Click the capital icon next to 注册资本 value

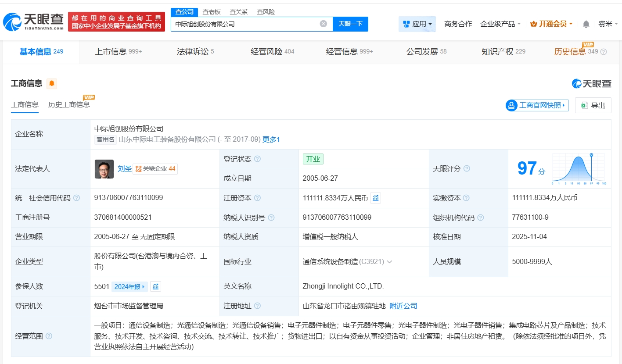click(375, 198)
